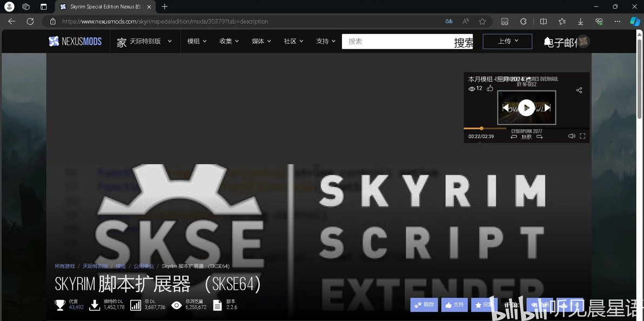Open a new tab with the plus button
Screen dimensions: 644x321
(x=165, y=6)
